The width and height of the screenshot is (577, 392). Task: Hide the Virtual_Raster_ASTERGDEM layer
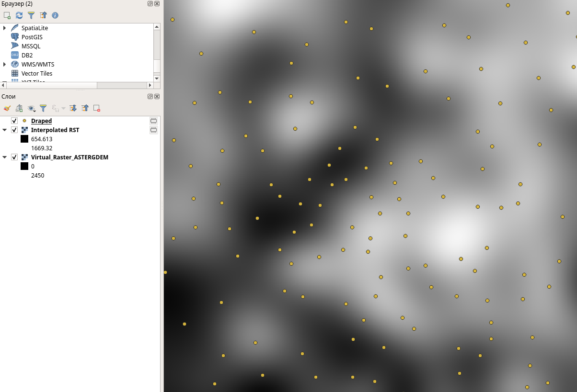coord(14,157)
